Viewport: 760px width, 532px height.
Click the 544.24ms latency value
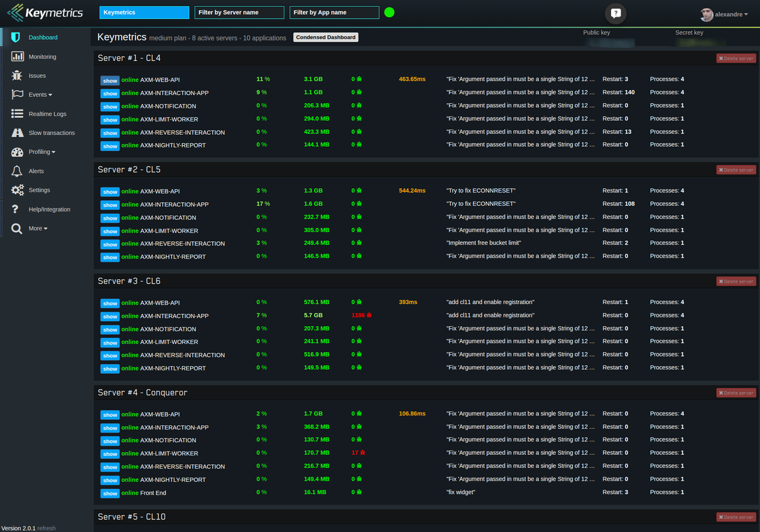(x=412, y=191)
